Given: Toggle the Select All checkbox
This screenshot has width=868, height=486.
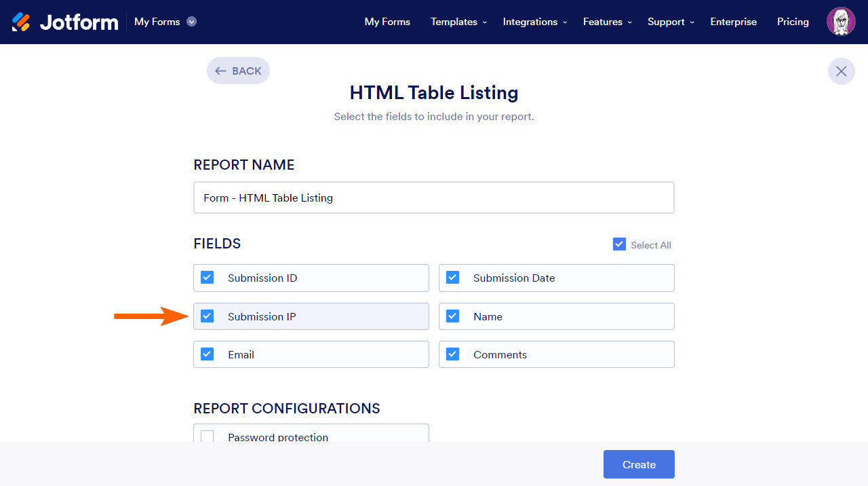Looking at the screenshot, I should click(619, 244).
